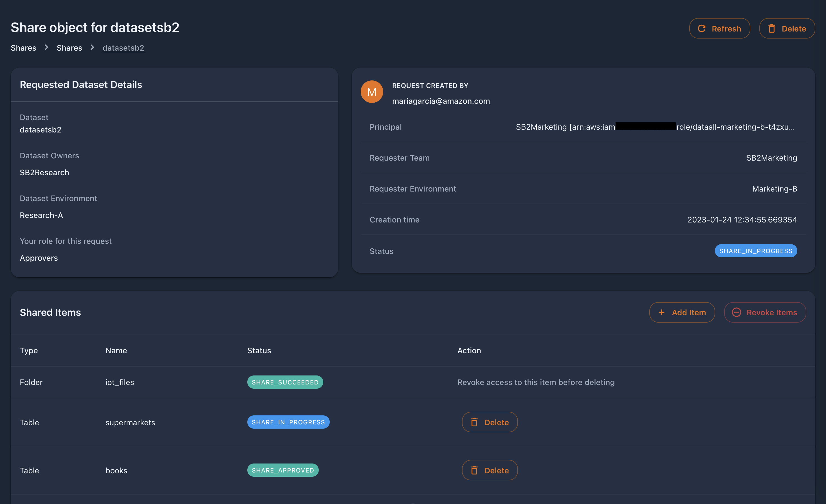Click the Requested Dataset Details heading

click(x=81, y=84)
